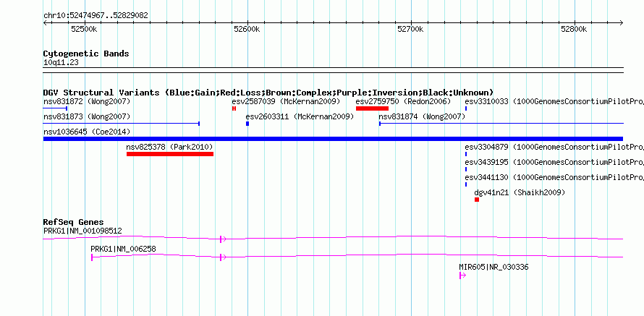This screenshot has width=644, height=316.
Task: Select the esv3310033 blue tick marker
Action: [466, 108]
